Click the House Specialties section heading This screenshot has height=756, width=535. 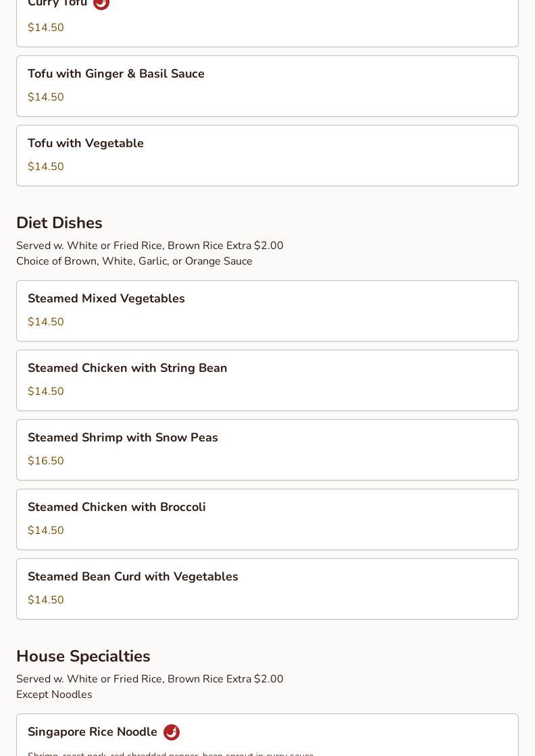pos(83,657)
